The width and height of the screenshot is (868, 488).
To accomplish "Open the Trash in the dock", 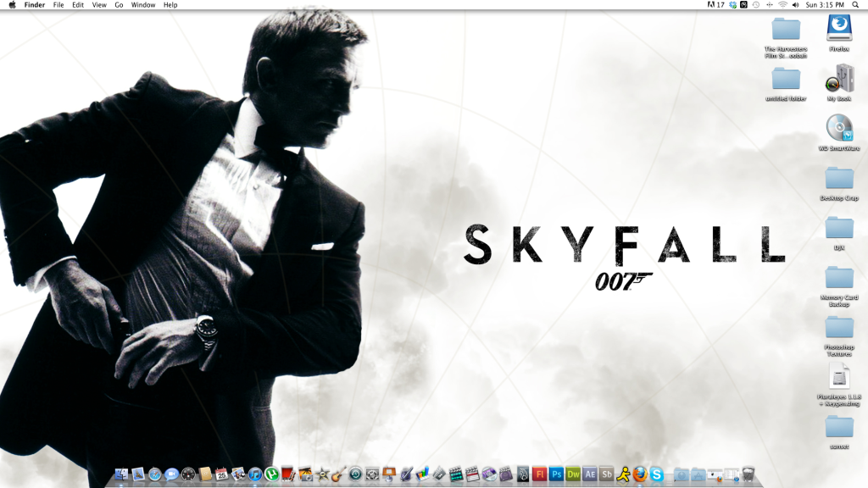I will tap(748, 474).
